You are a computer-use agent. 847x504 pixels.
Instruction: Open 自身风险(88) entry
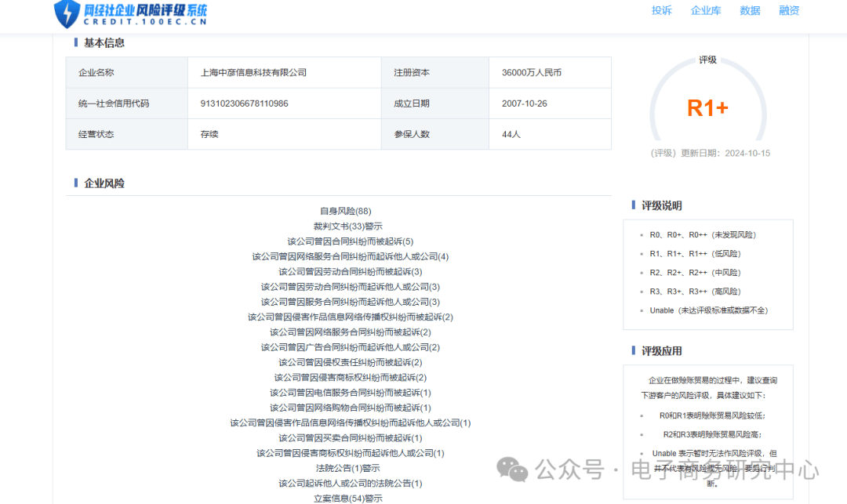coord(346,211)
